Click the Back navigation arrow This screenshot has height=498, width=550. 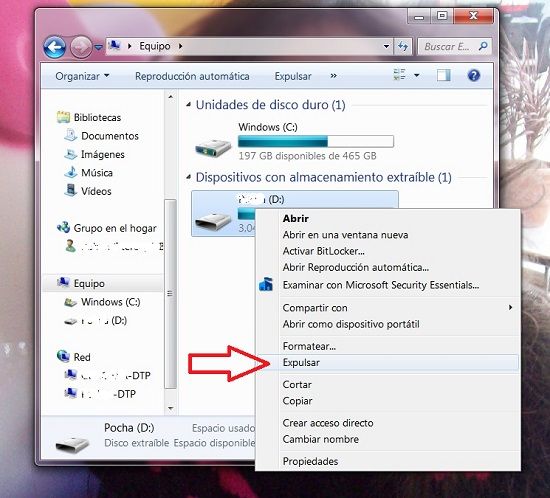[54, 47]
